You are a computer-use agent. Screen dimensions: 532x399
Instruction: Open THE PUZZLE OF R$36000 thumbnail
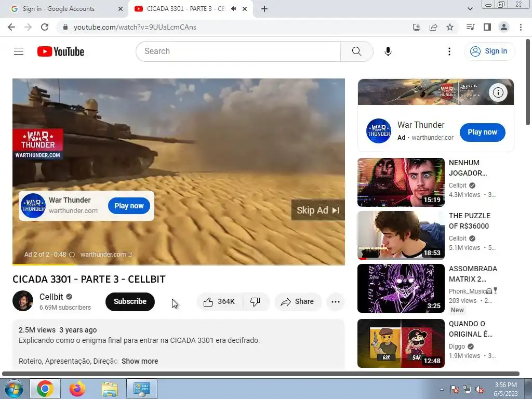coord(401,235)
